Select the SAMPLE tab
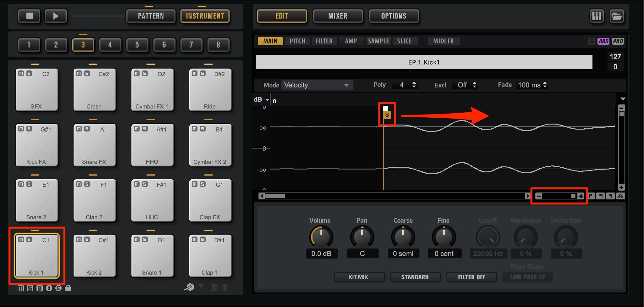Viewport: 644px width, 307px height. [379, 41]
